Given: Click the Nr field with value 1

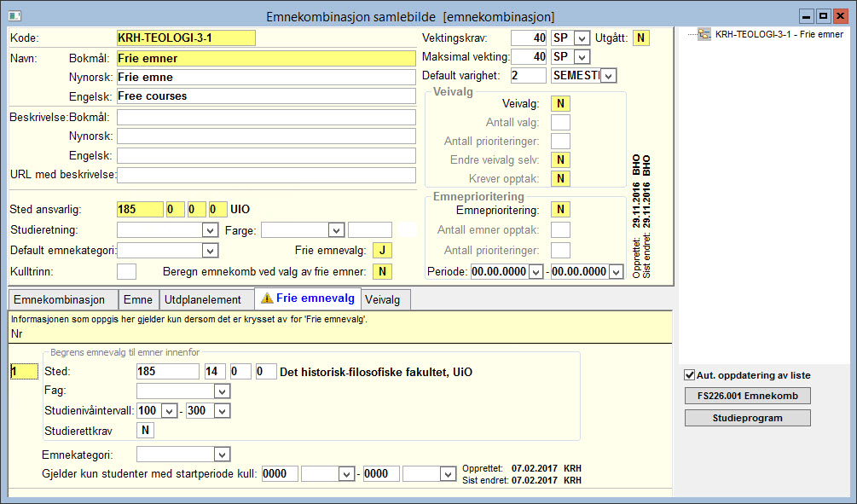Looking at the screenshot, I should coord(24,372).
